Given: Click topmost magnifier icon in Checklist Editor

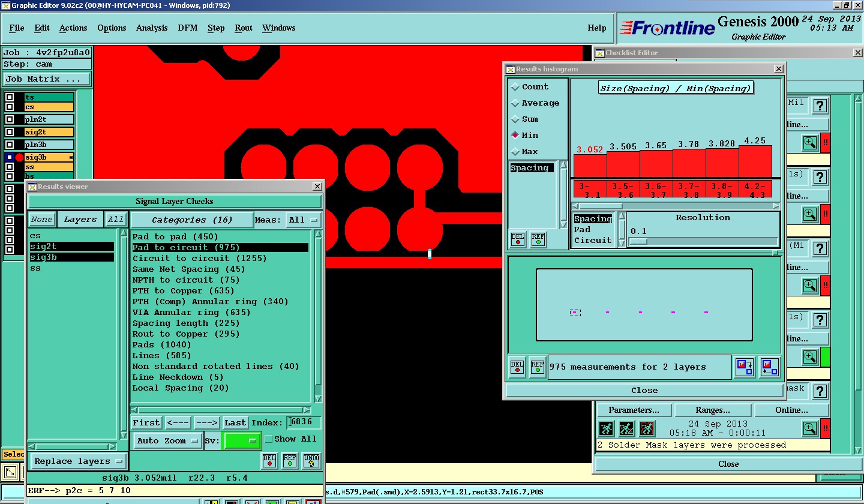Looking at the screenshot, I should click(x=810, y=143).
